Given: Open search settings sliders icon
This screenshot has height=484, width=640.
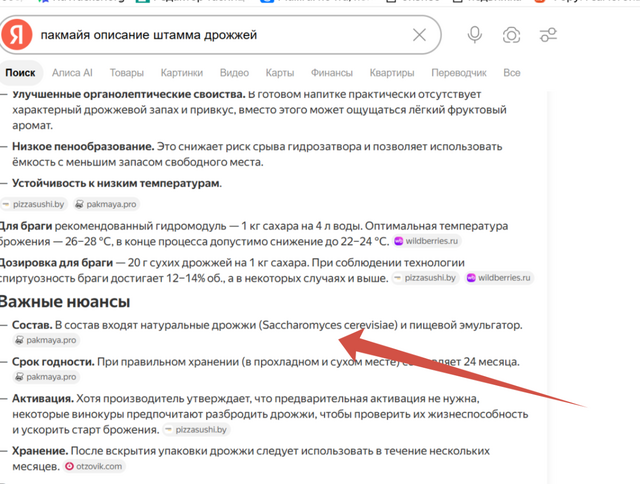Looking at the screenshot, I should point(548,35).
